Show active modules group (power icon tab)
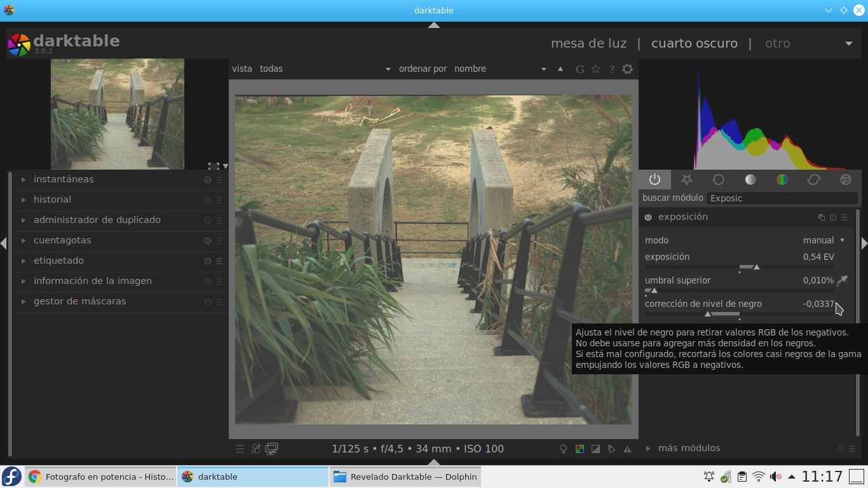 [x=654, y=180]
